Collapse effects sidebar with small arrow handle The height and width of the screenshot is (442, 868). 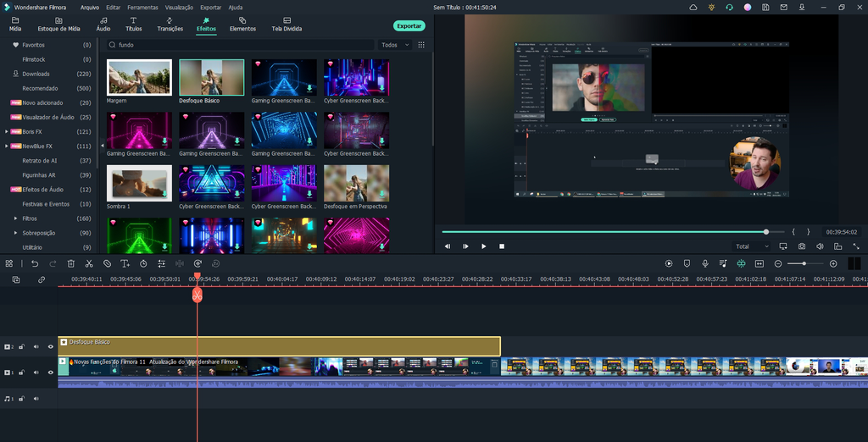point(102,145)
